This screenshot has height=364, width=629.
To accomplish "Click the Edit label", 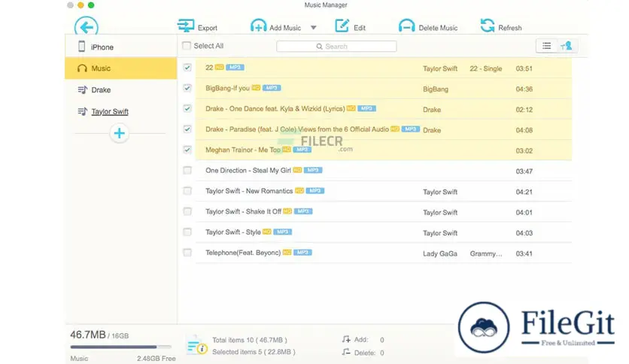I will 360,28.
